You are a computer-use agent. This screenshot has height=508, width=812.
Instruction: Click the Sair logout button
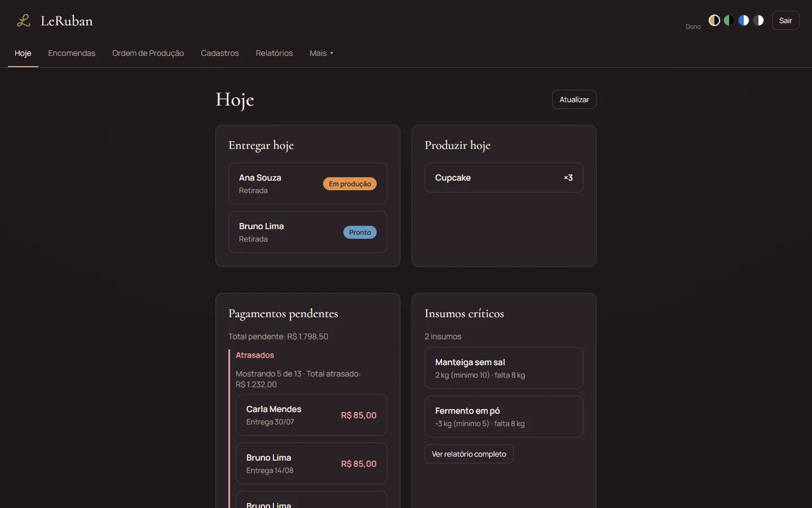click(x=785, y=20)
